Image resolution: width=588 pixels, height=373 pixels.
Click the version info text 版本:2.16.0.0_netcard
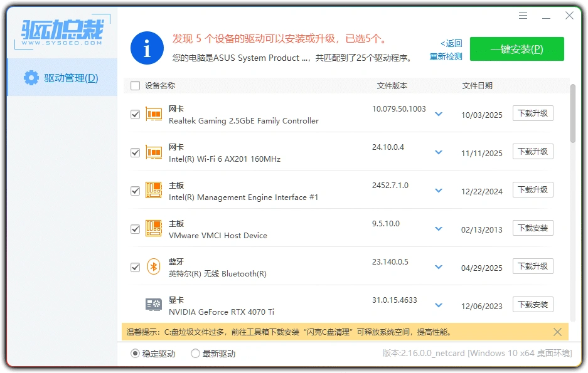click(424, 353)
